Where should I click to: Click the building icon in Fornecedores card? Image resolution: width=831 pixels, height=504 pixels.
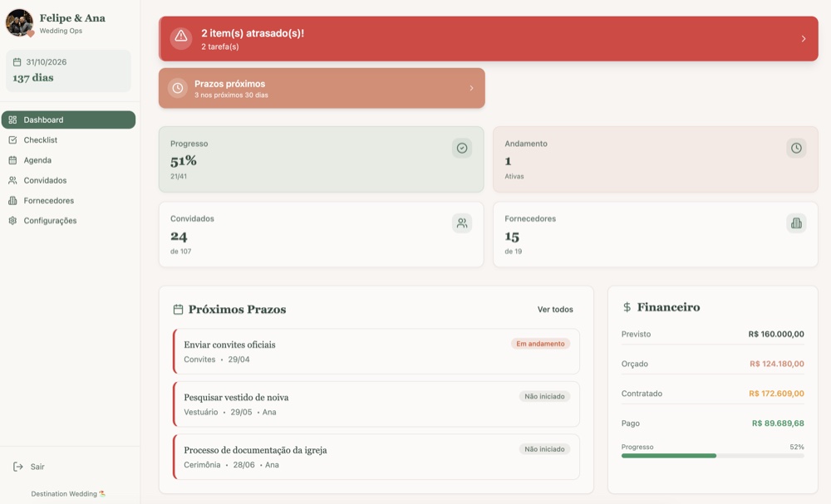796,223
